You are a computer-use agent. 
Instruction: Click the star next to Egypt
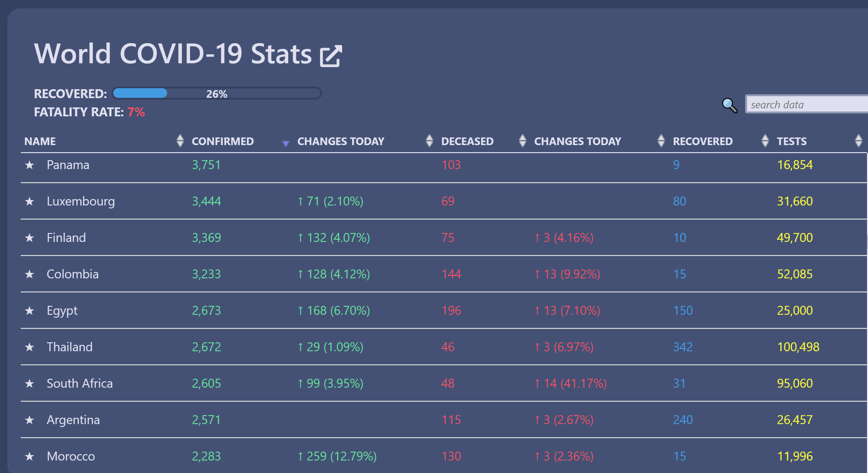[x=29, y=310]
